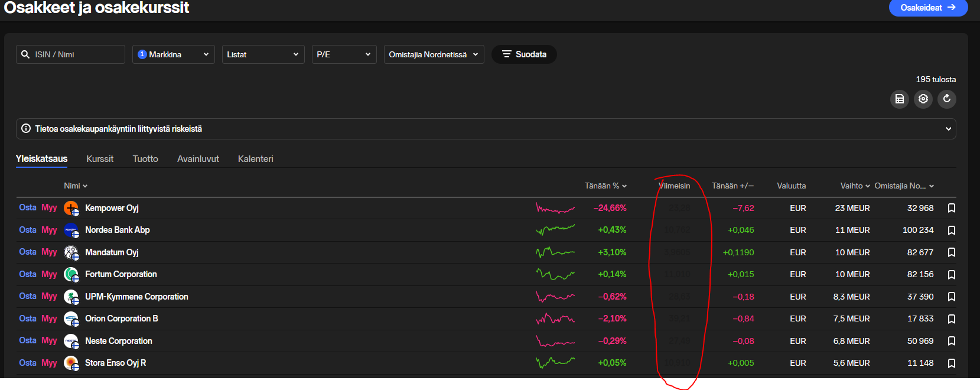Switch to the Avainluvut tab
The width and height of the screenshot is (980, 390).
point(198,159)
